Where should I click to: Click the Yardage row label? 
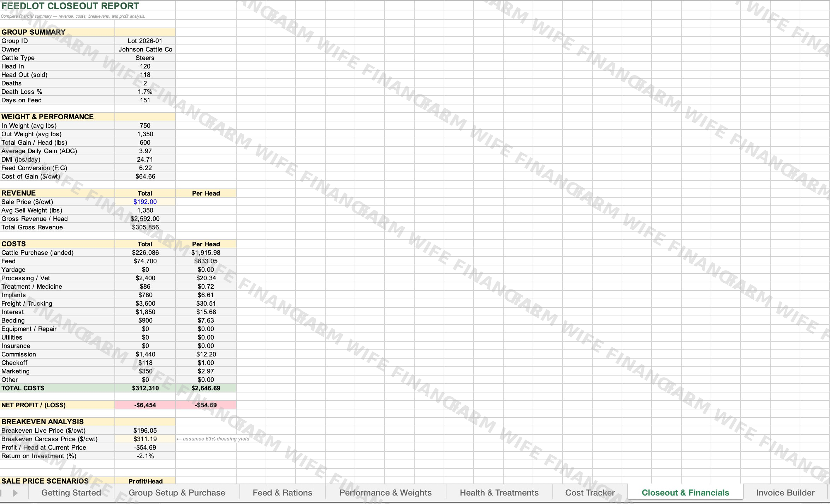click(x=57, y=270)
